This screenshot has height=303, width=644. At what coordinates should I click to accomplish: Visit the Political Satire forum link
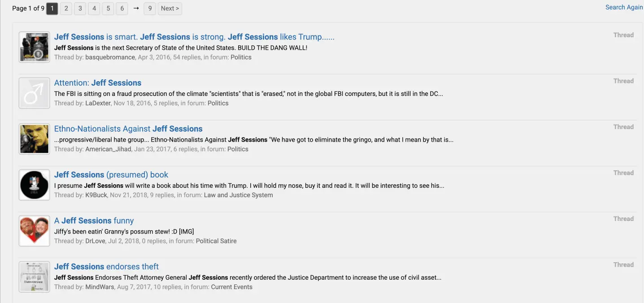point(216,241)
